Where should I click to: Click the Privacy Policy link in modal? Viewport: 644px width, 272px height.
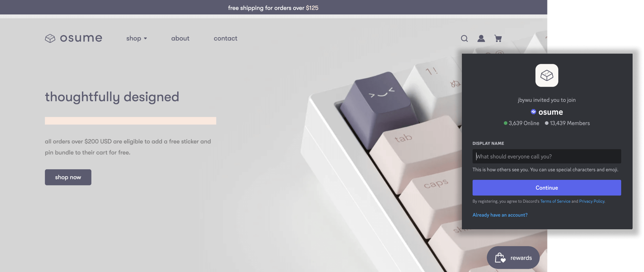pos(592,202)
